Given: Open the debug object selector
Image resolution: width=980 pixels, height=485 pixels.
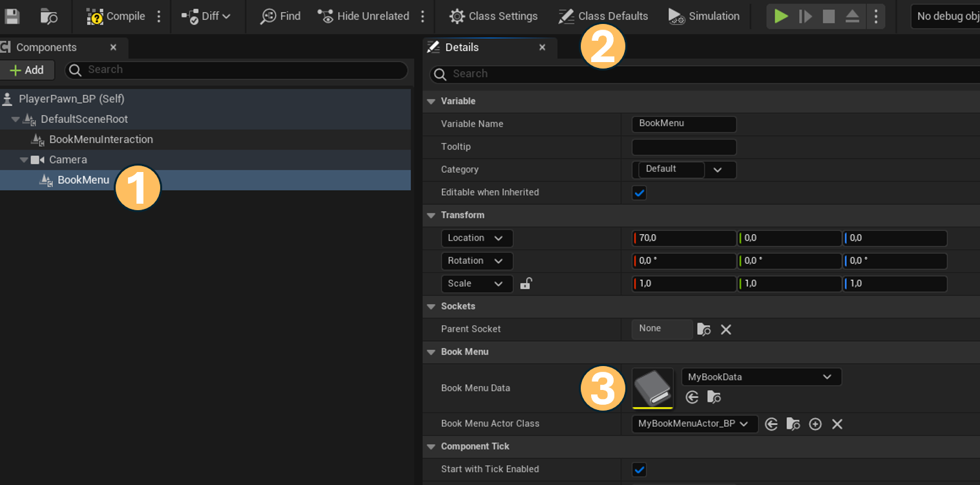Looking at the screenshot, I should point(946,16).
